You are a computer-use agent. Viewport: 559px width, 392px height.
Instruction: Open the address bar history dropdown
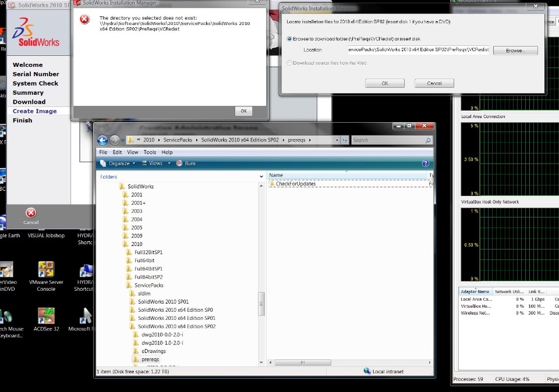[x=337, y=140]
